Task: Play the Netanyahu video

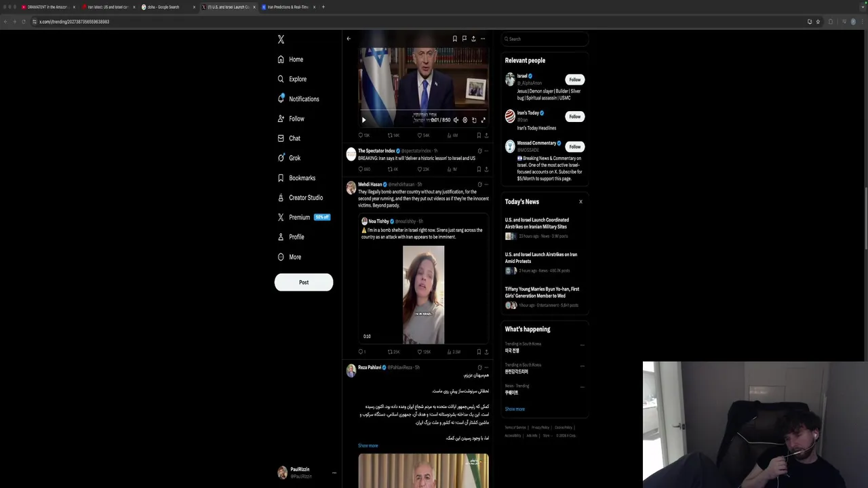Action: tap(363, 120)
